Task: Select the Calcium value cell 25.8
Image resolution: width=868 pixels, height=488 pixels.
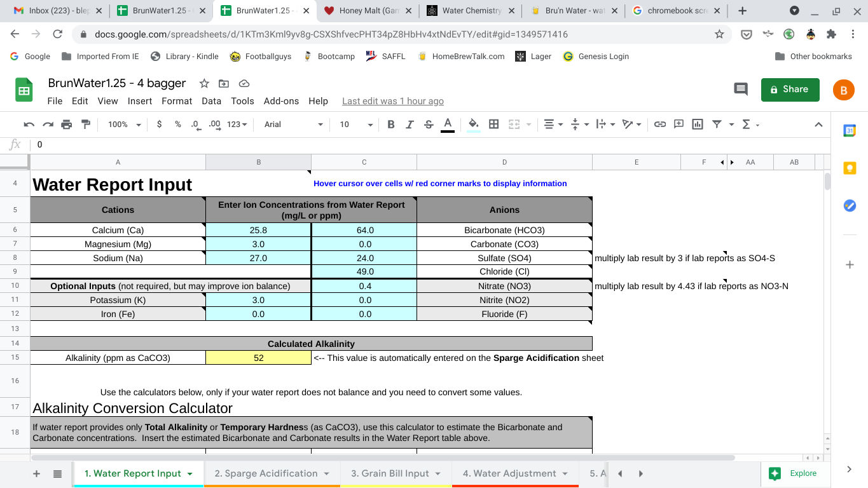Action: point(258,230)
